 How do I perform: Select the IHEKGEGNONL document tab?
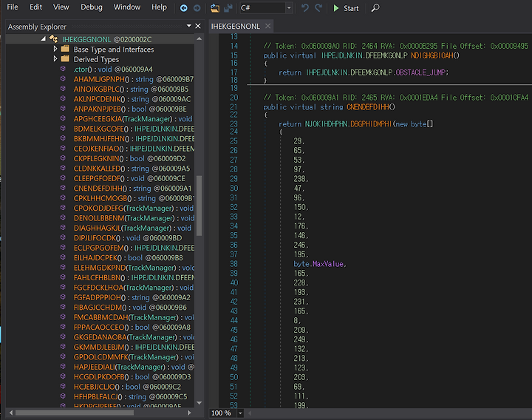pos(236,27)
